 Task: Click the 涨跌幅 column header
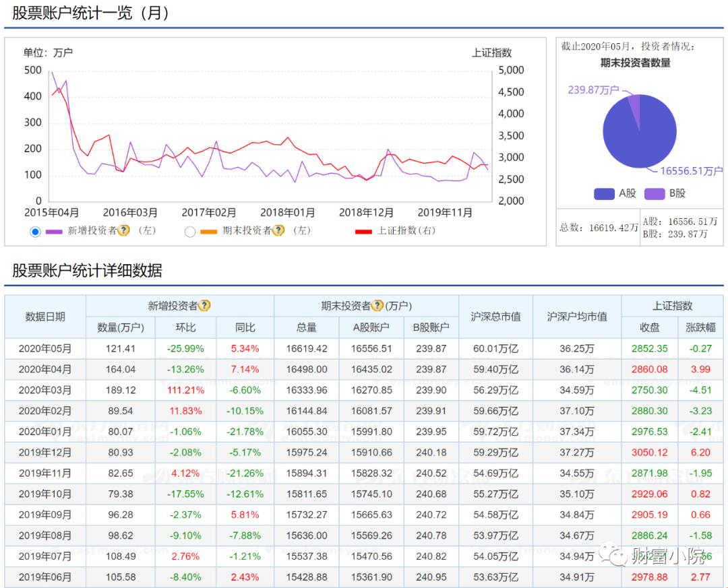point(700,328)
